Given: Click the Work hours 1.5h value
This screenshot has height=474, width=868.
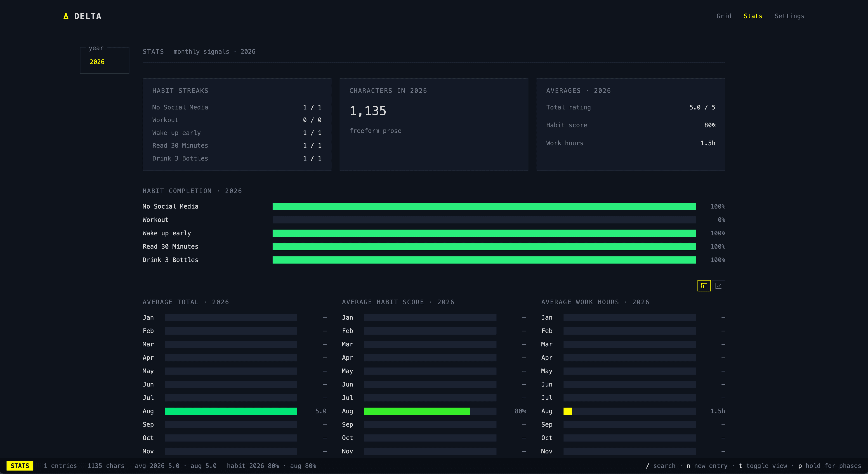Looking at the screenshot, I should coord(708,143).
